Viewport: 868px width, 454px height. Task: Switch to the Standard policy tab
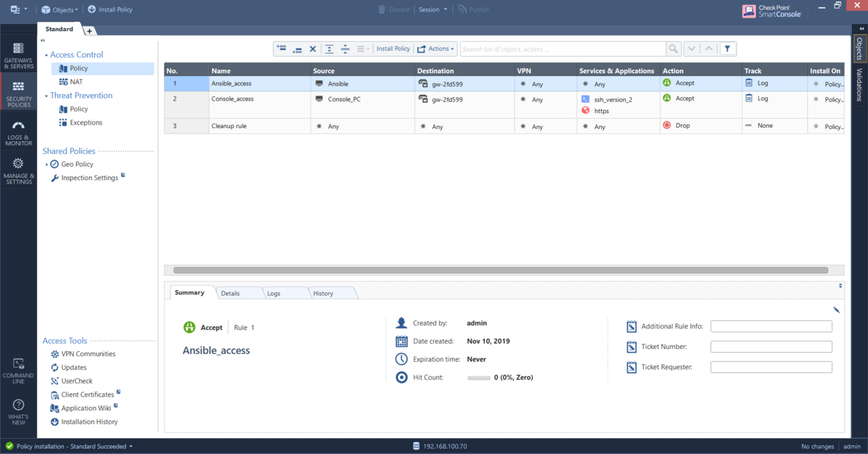[x=59, y=30]
